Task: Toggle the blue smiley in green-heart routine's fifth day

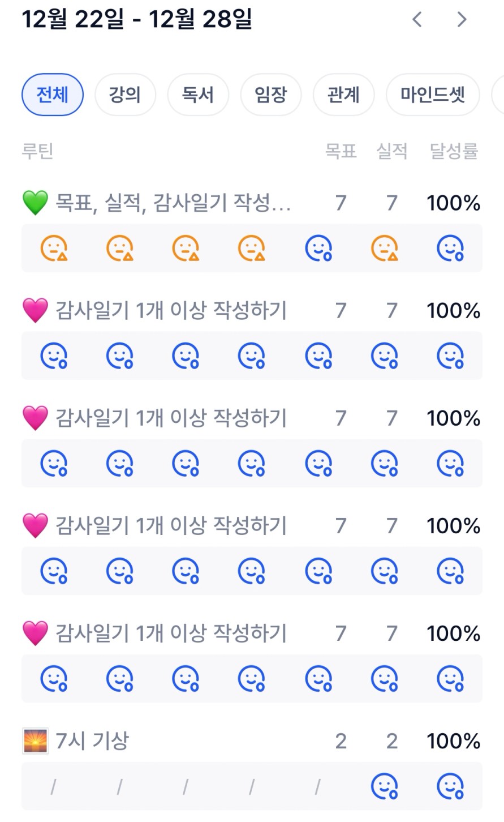Action: [318, 248]
